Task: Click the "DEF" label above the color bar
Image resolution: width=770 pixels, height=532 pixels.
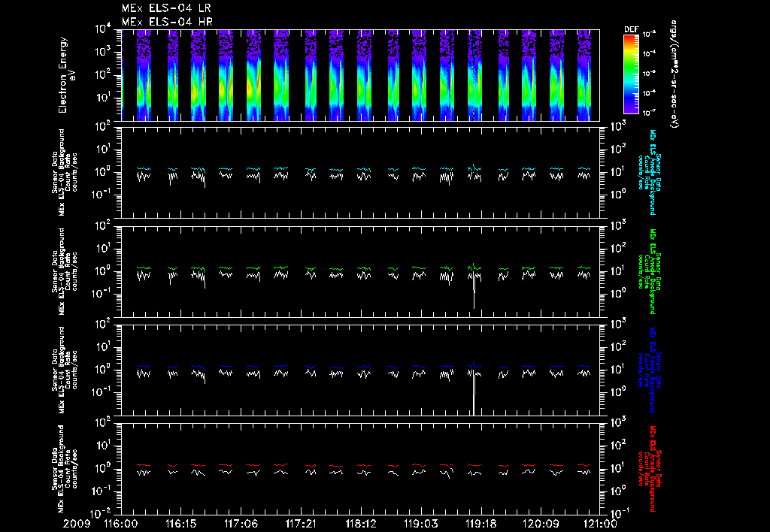Action: pyautogui.click(x=631, y=29)
